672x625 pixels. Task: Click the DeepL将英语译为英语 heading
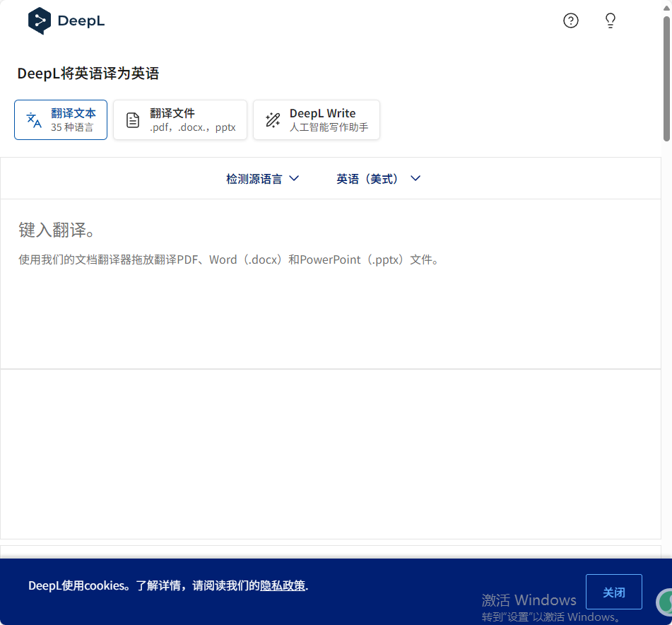pyautogui.click(x=88, y=74)
